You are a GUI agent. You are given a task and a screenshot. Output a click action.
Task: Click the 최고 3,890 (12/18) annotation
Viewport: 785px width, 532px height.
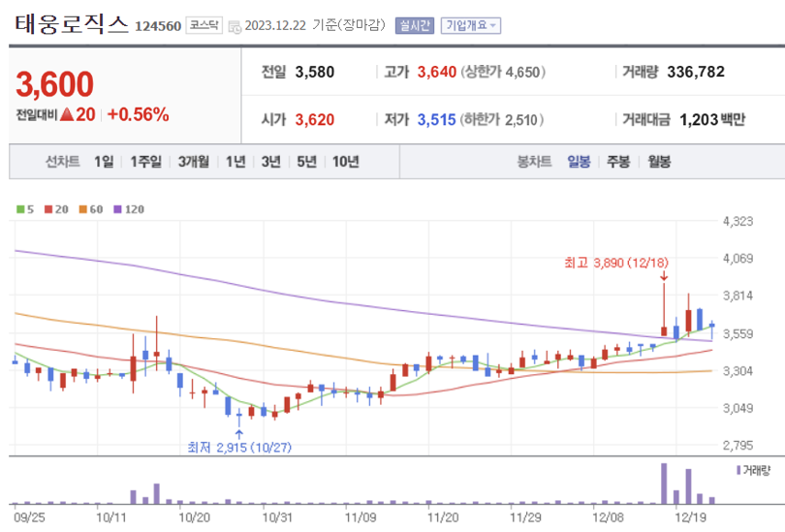point(616,263)
